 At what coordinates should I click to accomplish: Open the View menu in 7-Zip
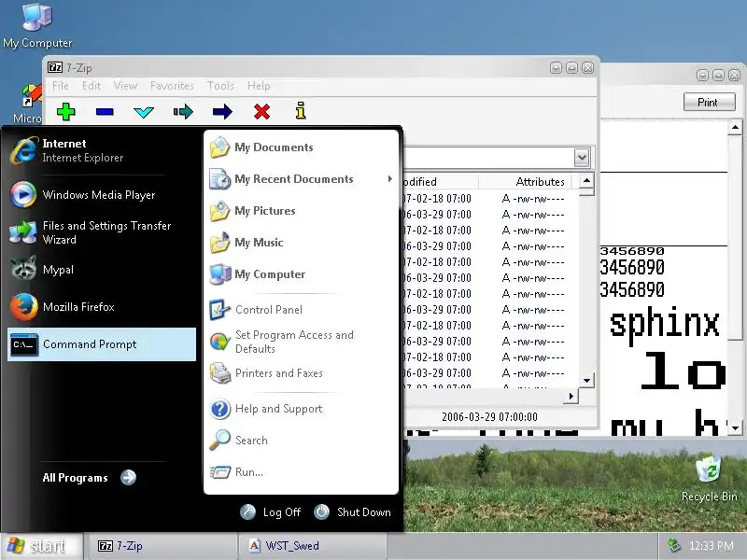pos(125,86)
